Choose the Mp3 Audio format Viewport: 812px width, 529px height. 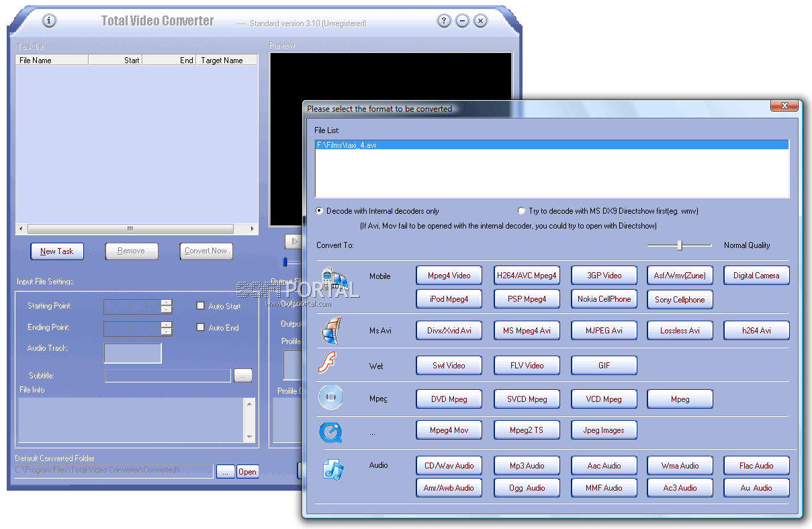pos(527,465)
